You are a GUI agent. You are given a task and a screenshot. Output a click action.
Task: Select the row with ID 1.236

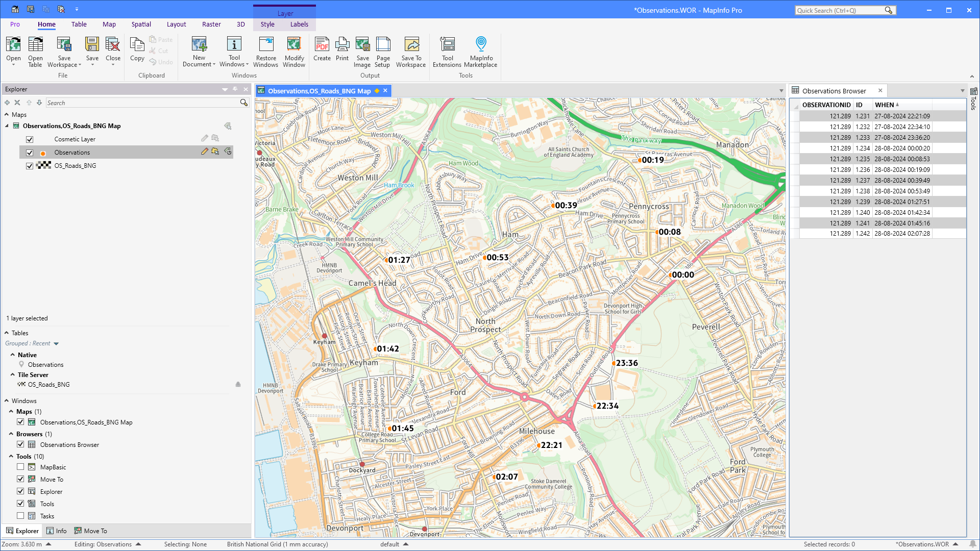(883, 169)
